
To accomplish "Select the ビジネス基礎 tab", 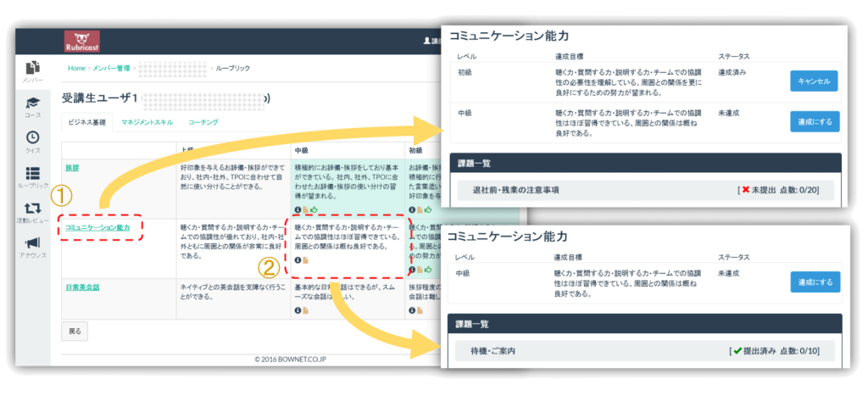I will [x=86, y=123].
